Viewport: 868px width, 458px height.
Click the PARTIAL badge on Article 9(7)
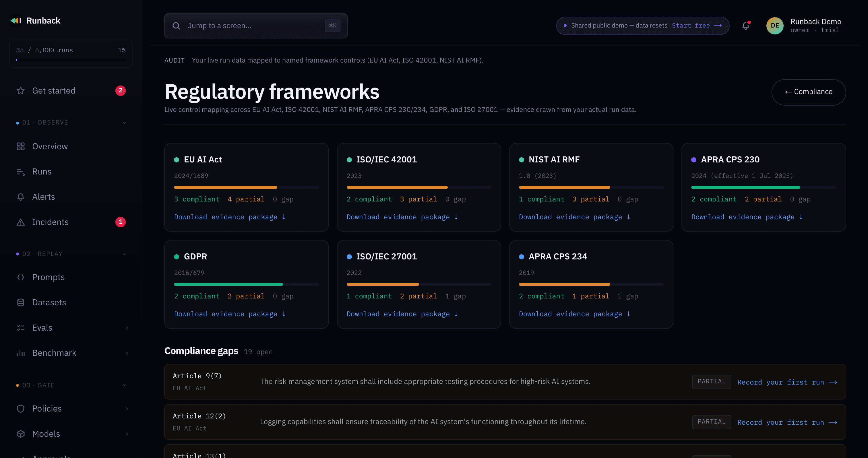coord(711,382)
